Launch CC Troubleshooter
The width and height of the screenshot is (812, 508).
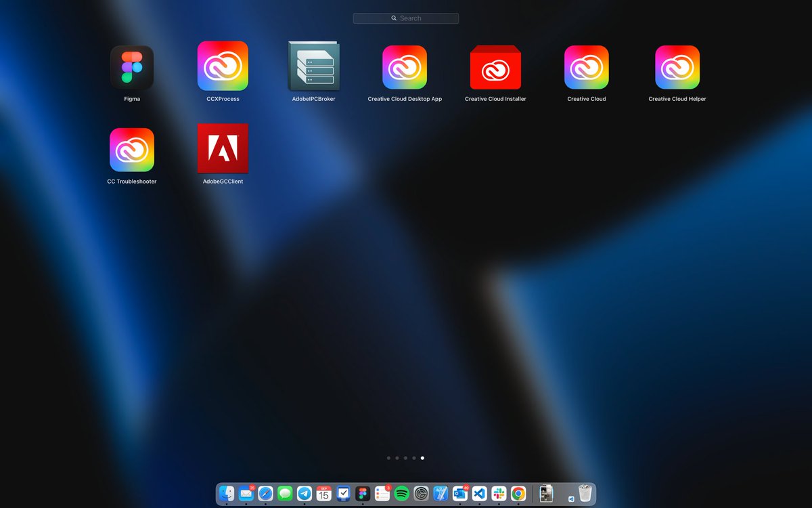click(x=131, y=149)
